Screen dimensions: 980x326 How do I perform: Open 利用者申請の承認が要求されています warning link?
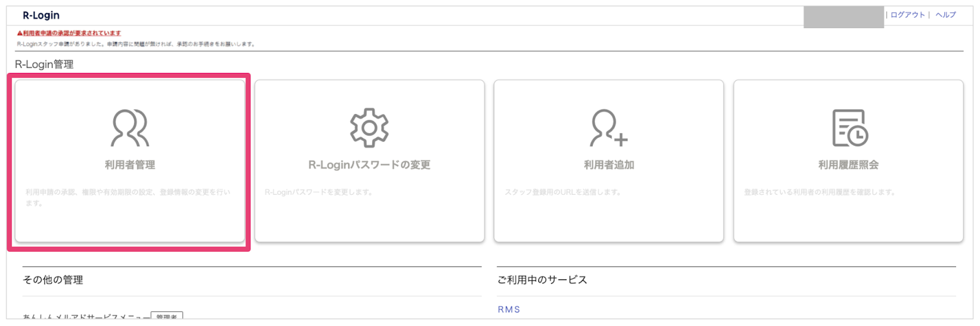(72, 33)
